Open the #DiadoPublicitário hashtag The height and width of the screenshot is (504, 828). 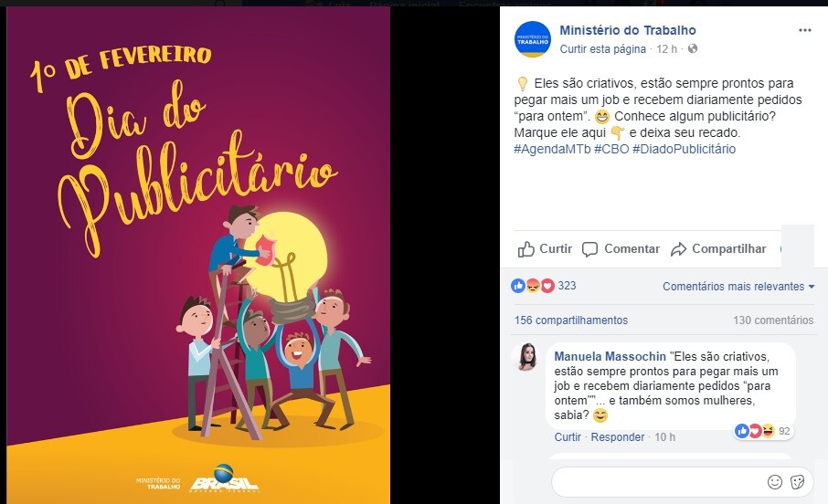[x=684, y=150]
